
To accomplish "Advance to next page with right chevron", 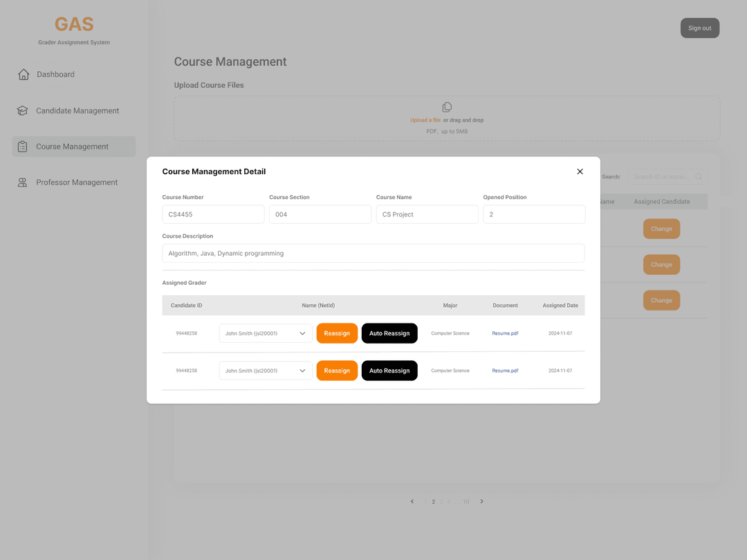I will [481, 501].
